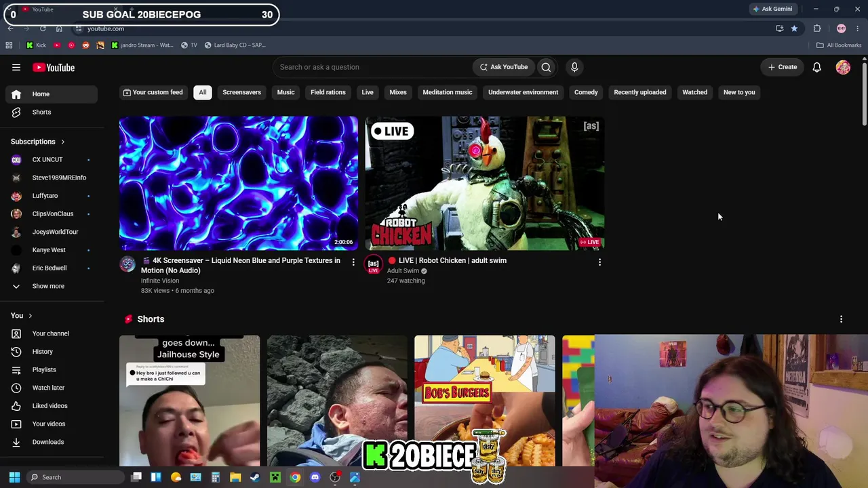Start voice search with the microphone
The image size is (868, 488).
[x=574, y=67]
